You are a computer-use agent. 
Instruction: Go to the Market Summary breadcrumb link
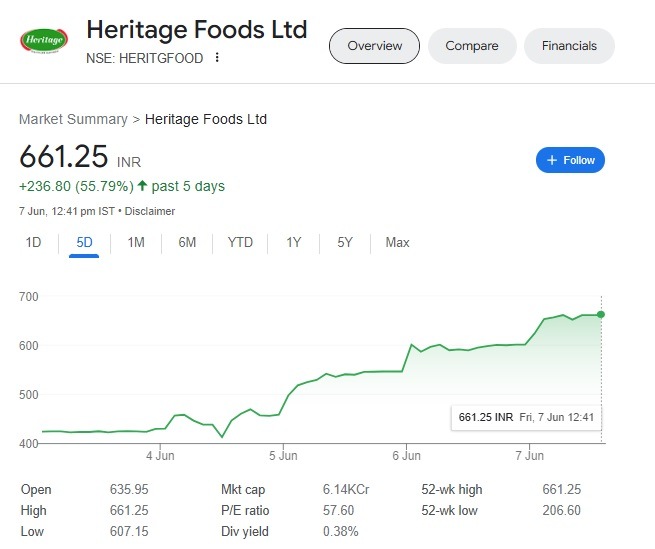point(73,119)
